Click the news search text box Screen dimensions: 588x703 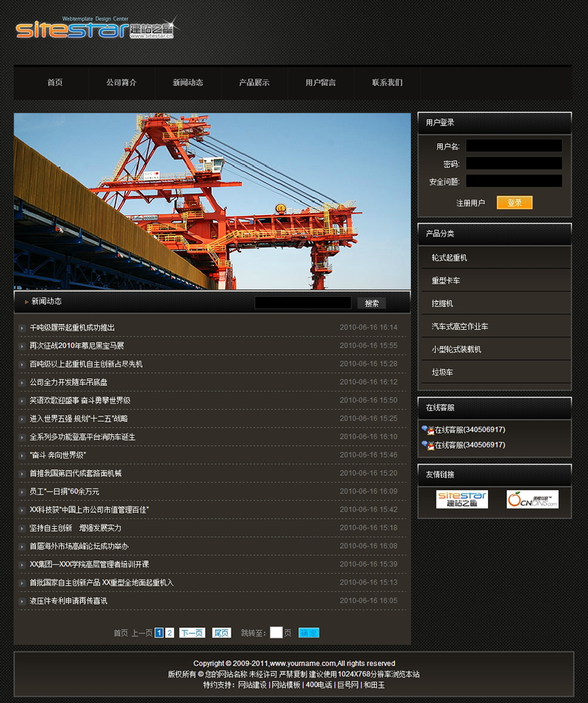click(x=303, y=303)
